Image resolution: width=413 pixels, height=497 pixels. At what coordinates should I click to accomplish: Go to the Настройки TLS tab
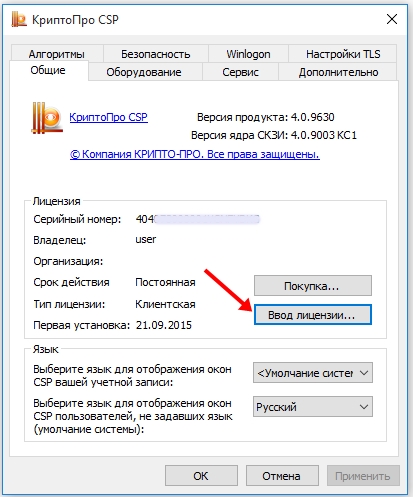pyautogui.click(x=343, y=54)
